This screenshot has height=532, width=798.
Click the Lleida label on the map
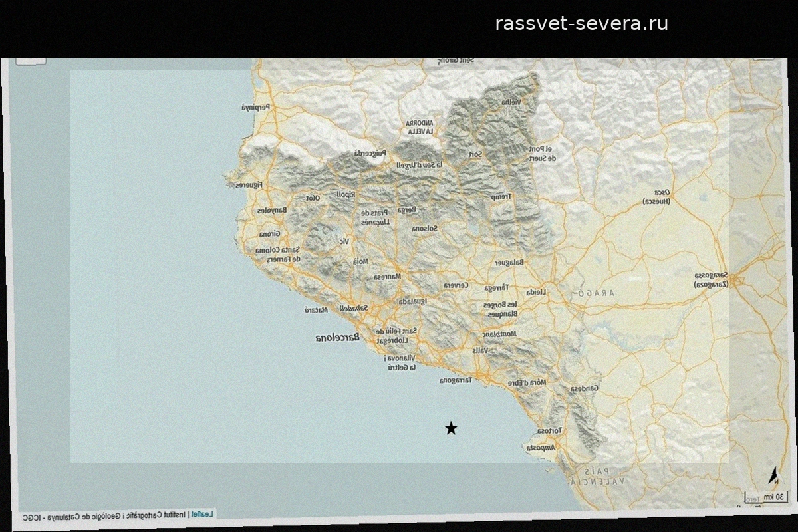point(536,292)
